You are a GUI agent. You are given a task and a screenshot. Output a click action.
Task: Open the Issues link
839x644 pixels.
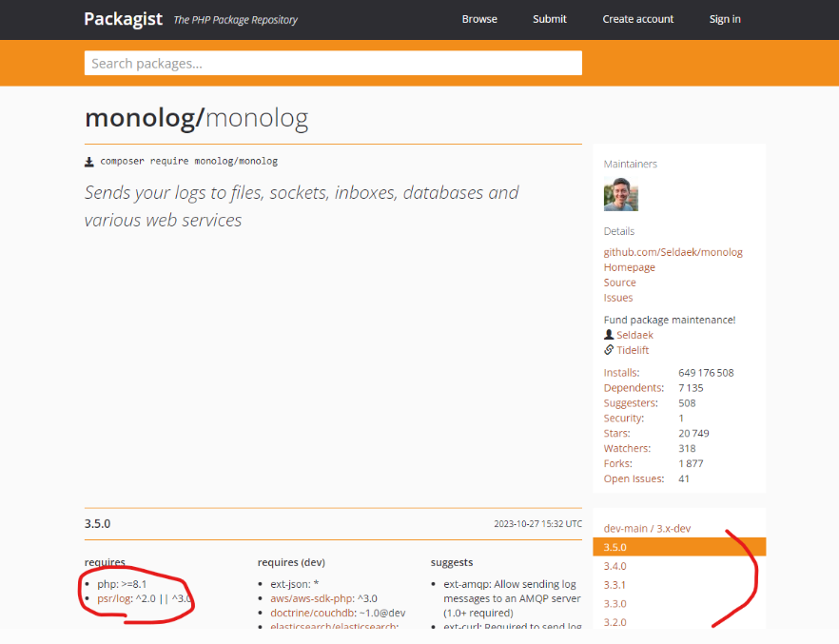(618, 298)
